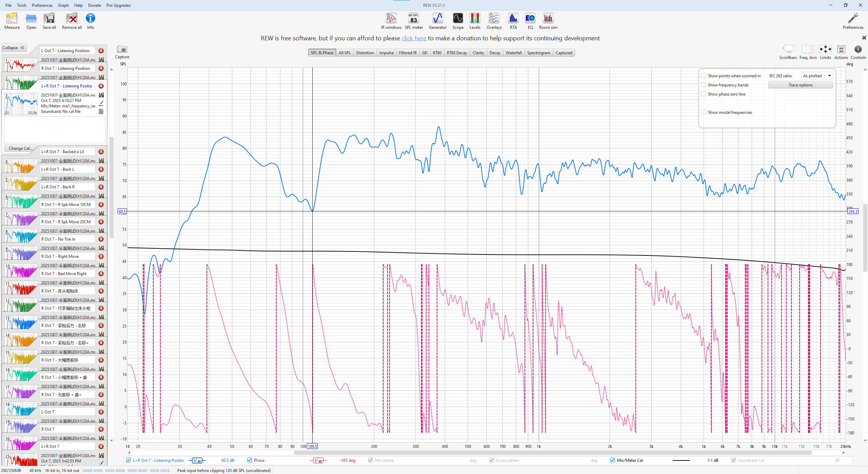The image size is (868, 474).
Task: Collapse the measurements side panel
Action: [14, 48]
